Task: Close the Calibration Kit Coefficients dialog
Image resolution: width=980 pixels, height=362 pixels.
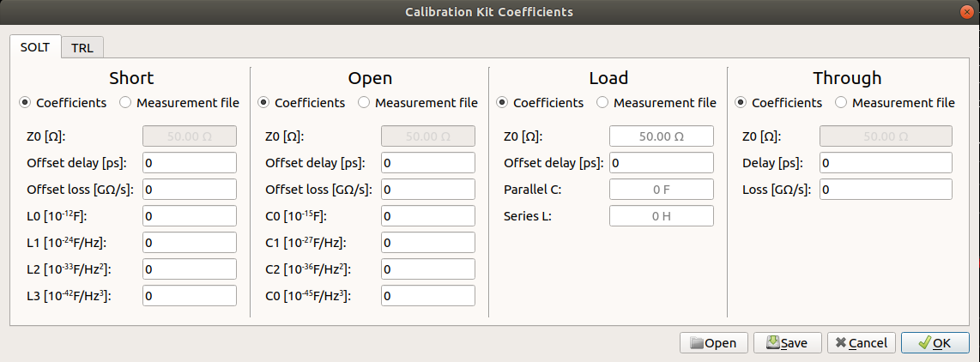Action: click(x=967, y=11)
